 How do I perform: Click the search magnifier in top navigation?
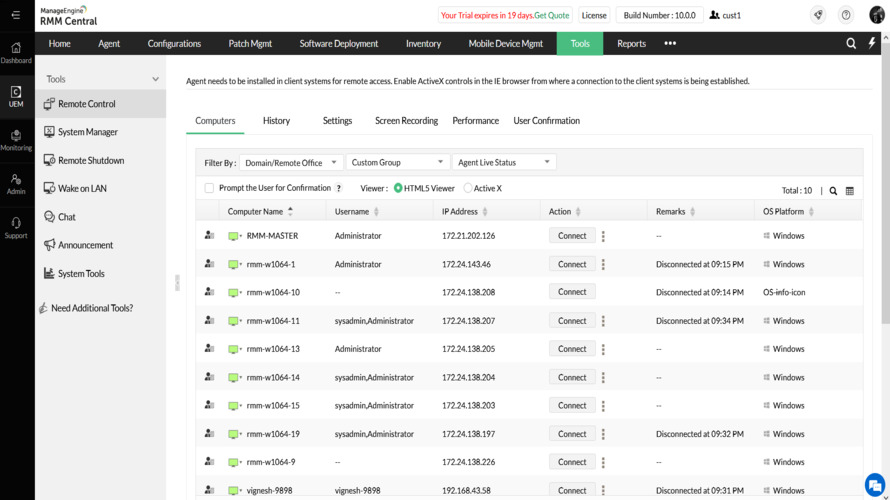click(851, 44)
